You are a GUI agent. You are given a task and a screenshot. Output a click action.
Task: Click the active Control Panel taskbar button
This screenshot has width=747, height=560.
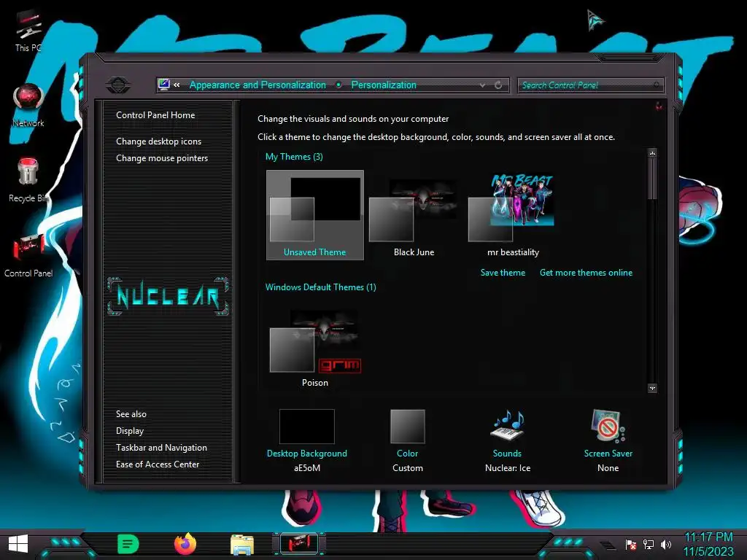coord(298,544)
